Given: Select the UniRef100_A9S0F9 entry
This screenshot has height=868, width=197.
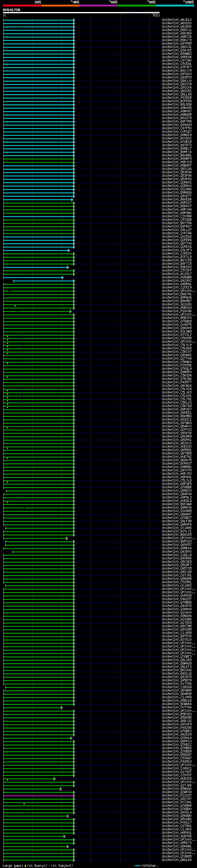Looking at the screenshot, I should click(x=177, y=725).
